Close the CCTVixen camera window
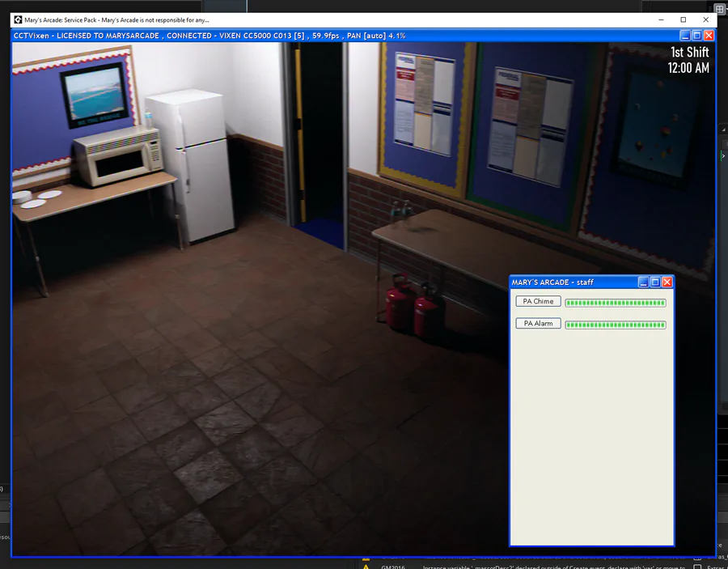This screenshot has height=569, width=728. [709, 36]
